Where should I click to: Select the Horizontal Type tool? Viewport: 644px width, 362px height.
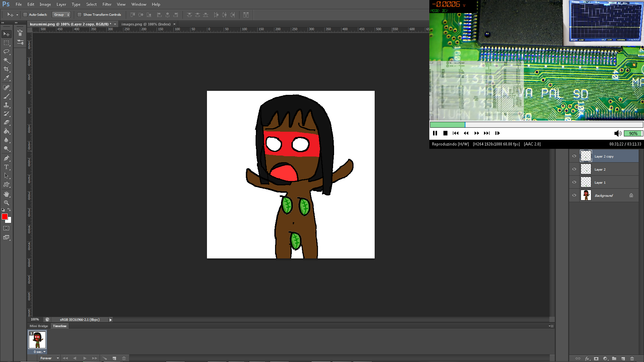[x=6, y=167]
